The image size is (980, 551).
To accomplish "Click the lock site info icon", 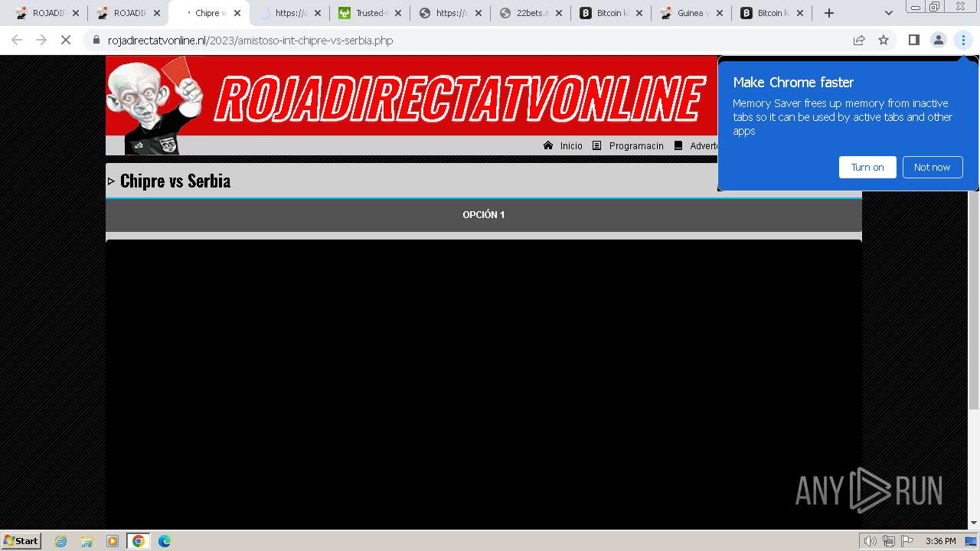I will pos(96,40).
